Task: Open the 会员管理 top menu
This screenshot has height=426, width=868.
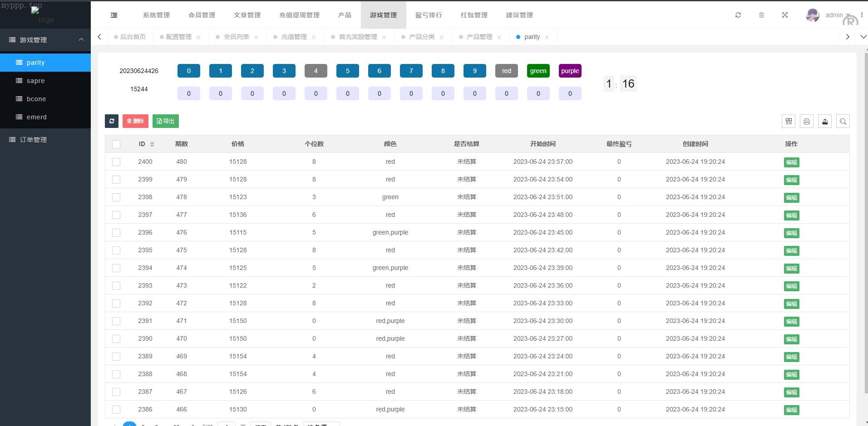Action: pos(202,15)
